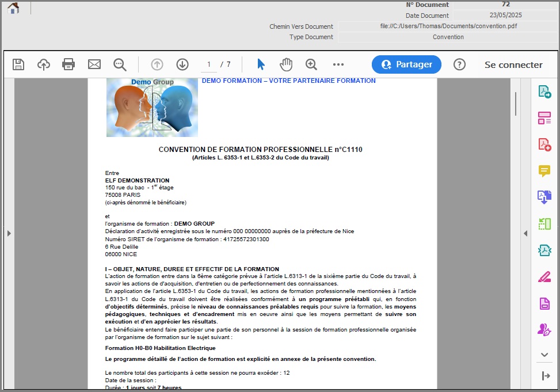Zoom out of the document
The image size is (560, 392).
(120, 64)
